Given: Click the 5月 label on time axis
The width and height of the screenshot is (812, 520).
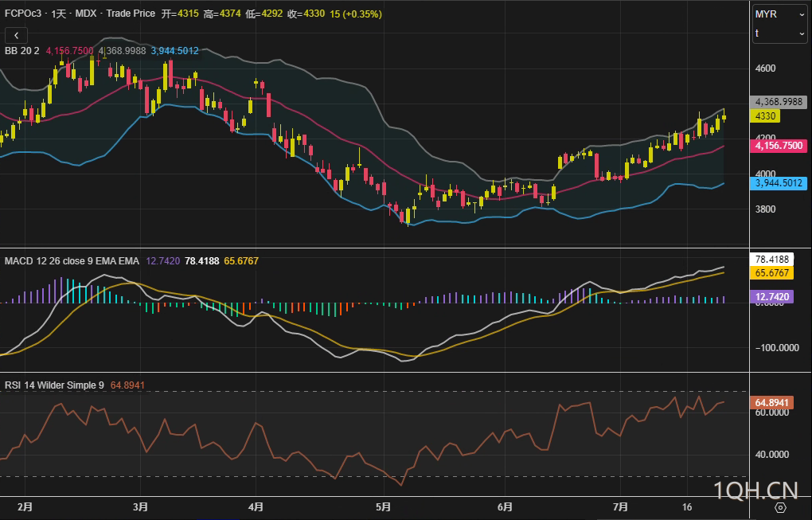Looking at the screenshot, I should coord(383,506).
